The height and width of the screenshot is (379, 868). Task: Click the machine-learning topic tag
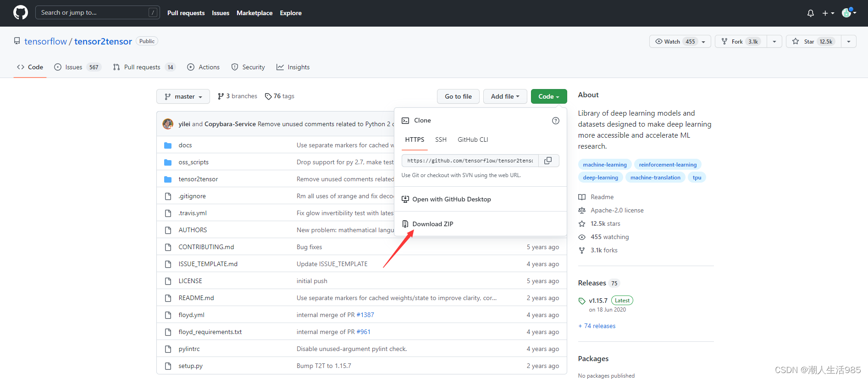click(x=605, y=165)
